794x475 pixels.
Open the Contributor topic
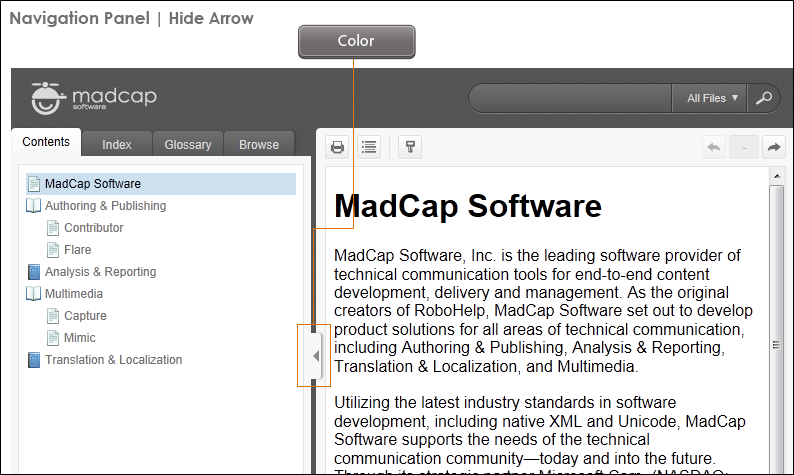click(94, 228)
